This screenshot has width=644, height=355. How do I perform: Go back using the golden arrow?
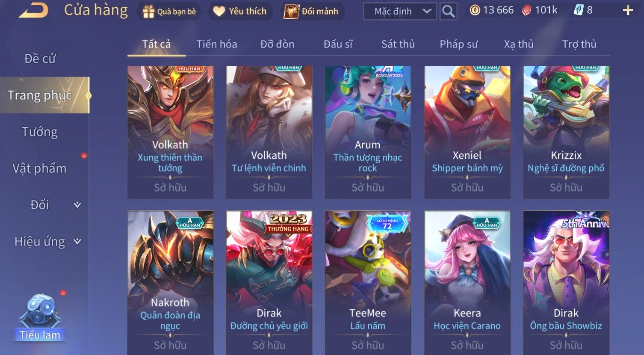click(33, 10)
